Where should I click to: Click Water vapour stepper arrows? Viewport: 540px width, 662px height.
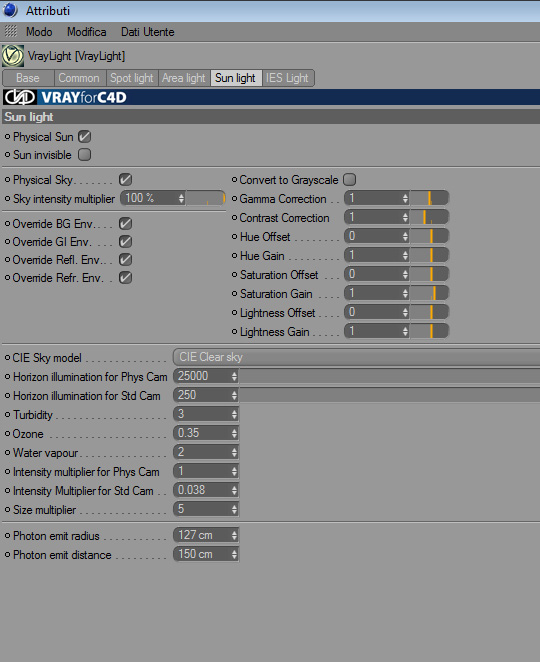point(234,452)
